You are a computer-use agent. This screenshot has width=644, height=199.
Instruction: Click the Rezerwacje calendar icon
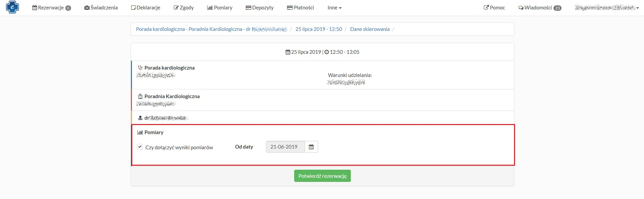pos(35,8)
